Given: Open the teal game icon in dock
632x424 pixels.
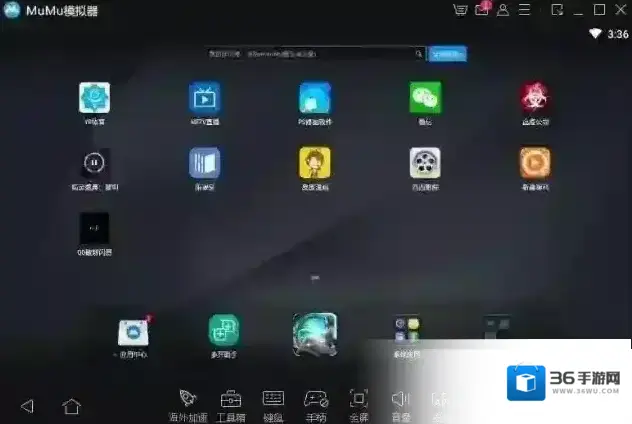Looking at the screenshot, I should (x=315, y=334).
